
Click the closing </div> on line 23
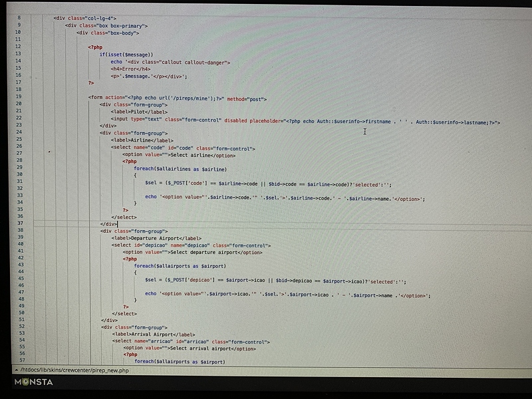(x=108, y=126)
